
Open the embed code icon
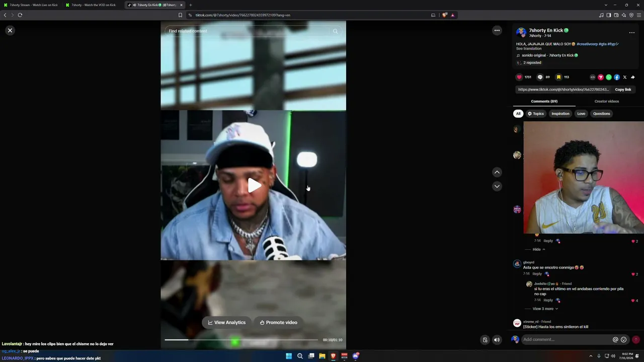[592, 77]
